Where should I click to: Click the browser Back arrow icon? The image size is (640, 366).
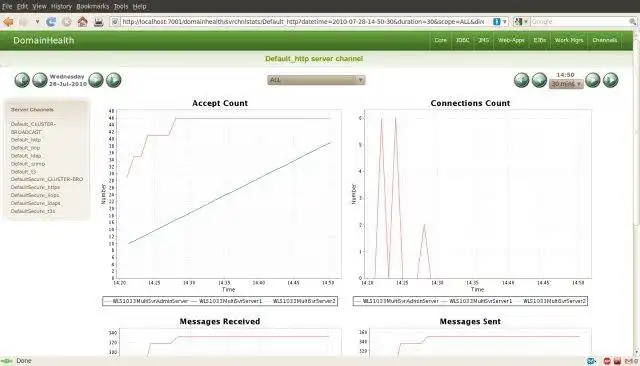pos(8,22)
